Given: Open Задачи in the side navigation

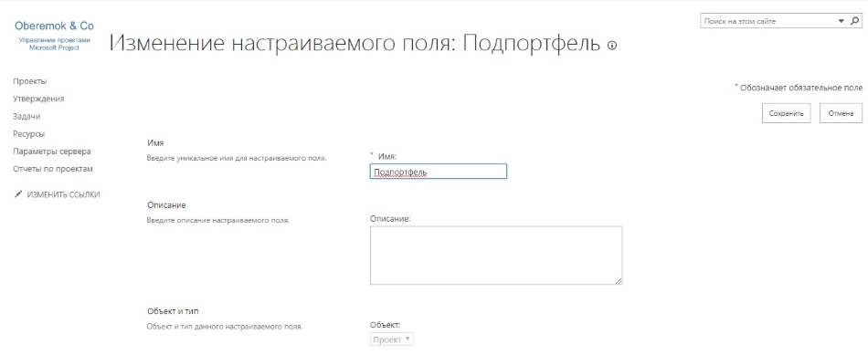Looking at the screenshot, I should click(26, 117).
